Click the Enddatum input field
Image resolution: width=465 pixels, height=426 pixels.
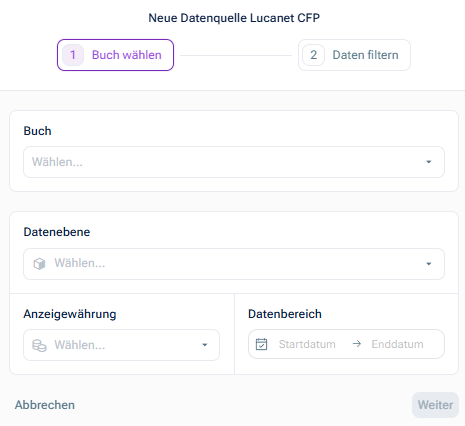[x=397, y=344]
